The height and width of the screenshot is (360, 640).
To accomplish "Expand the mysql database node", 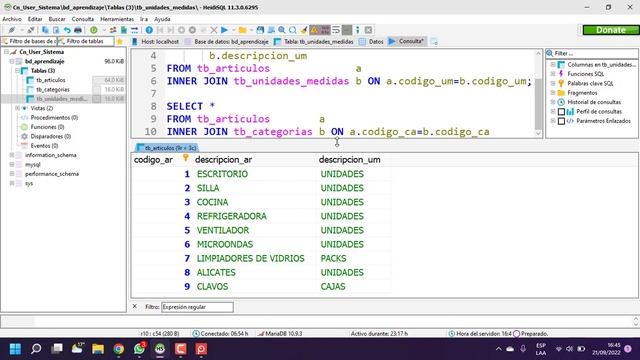I will 12,164.
